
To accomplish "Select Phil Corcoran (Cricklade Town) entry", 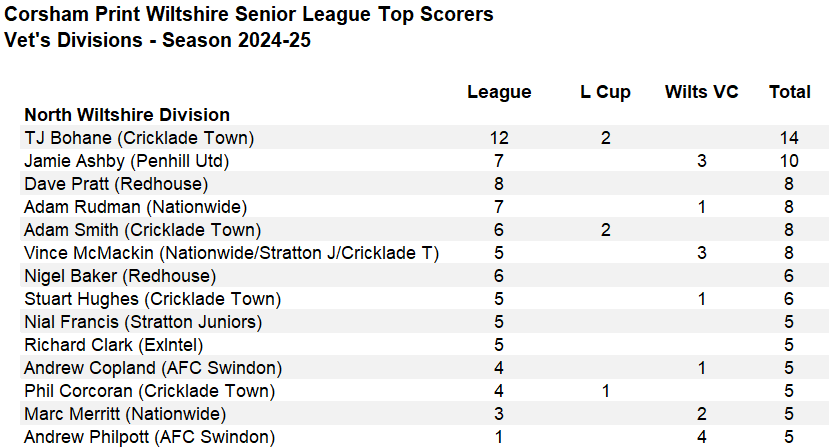I will tap(150, 391).
